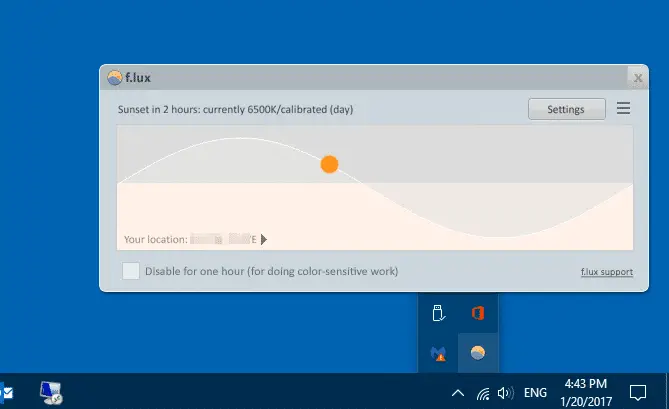
Task: Check Disable for one hour checkbox
Action: tap(131, 271)
